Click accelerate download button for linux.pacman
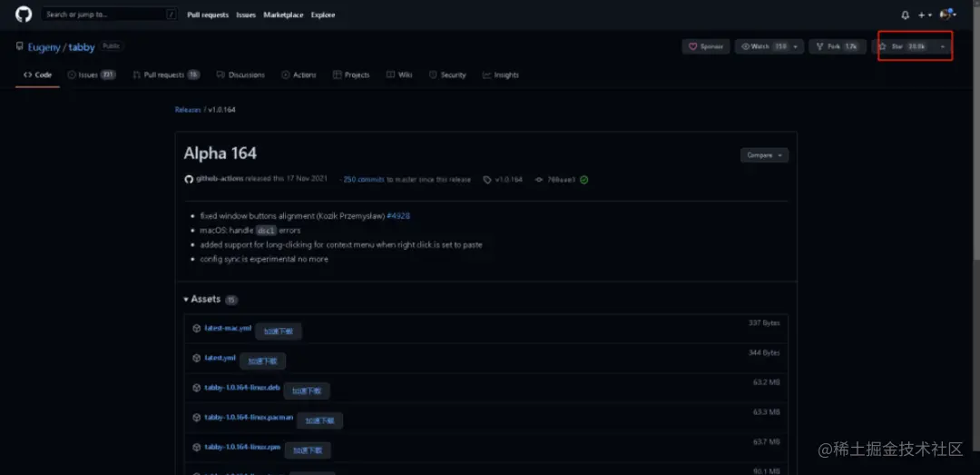 (x=319, y=421)
